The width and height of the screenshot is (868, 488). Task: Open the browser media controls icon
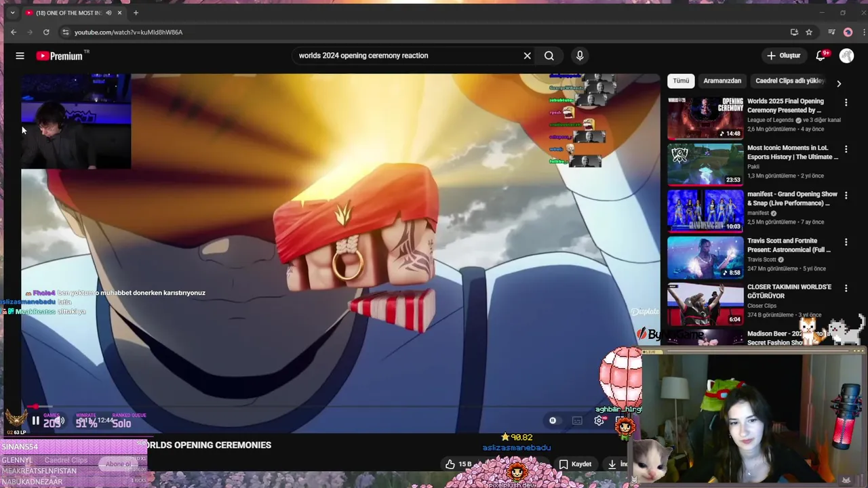(831, 32)
